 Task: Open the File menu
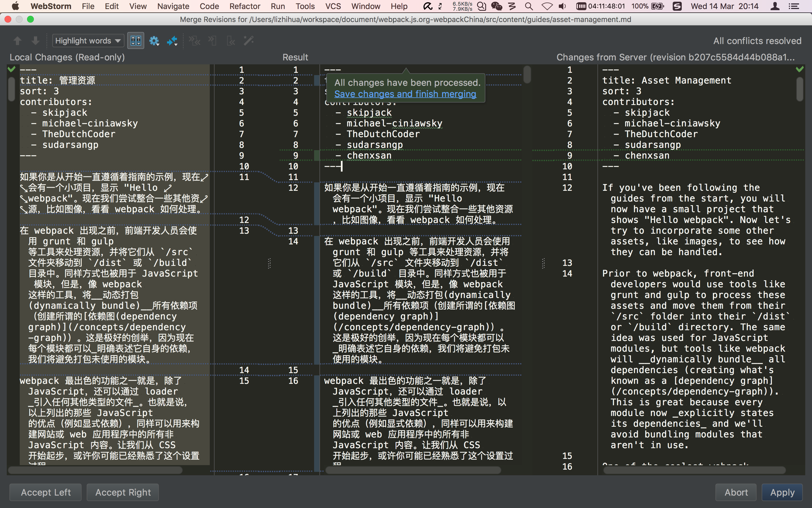(x=88, y=6)
